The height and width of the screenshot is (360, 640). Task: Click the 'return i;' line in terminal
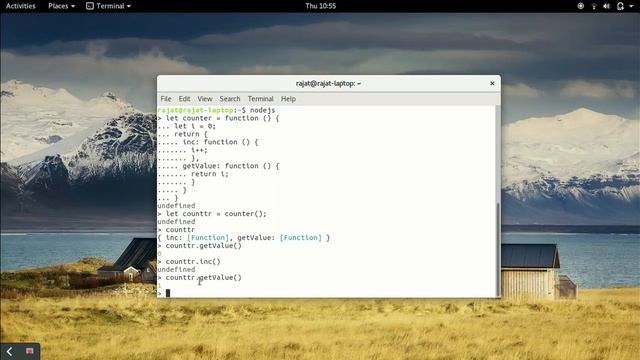tap(210, 174)
